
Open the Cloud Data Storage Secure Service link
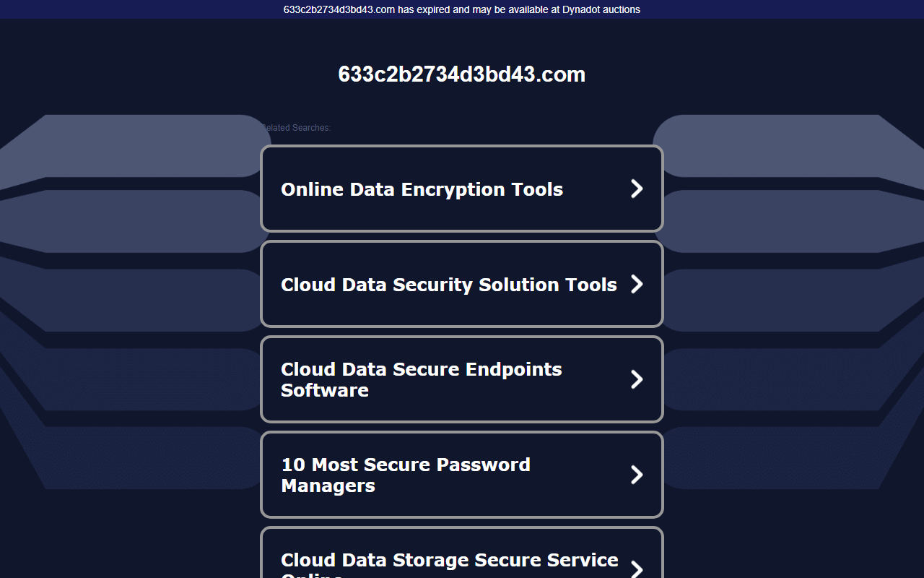tap(461, 553)
